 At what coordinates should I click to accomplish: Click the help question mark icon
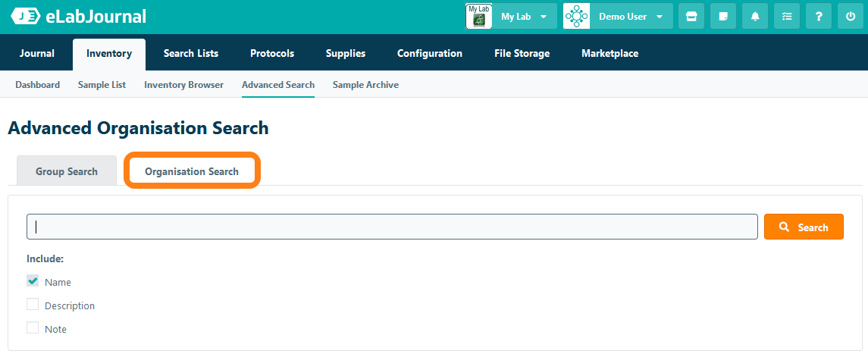coord(819,17)
